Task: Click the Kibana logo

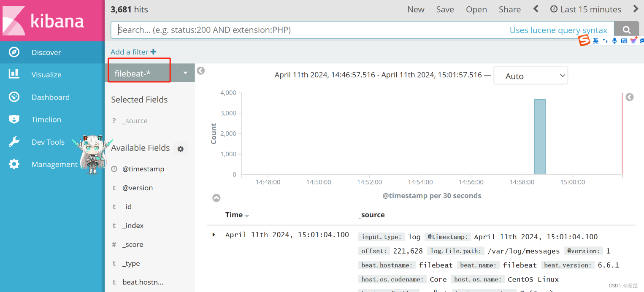Action: (x=52, y=20)
